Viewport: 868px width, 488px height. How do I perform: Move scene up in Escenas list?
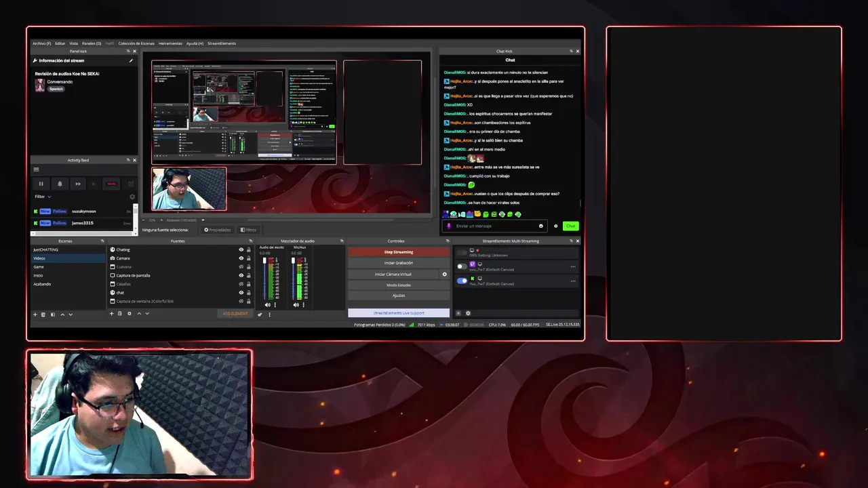pyautogui.click(x=62, y=314)
